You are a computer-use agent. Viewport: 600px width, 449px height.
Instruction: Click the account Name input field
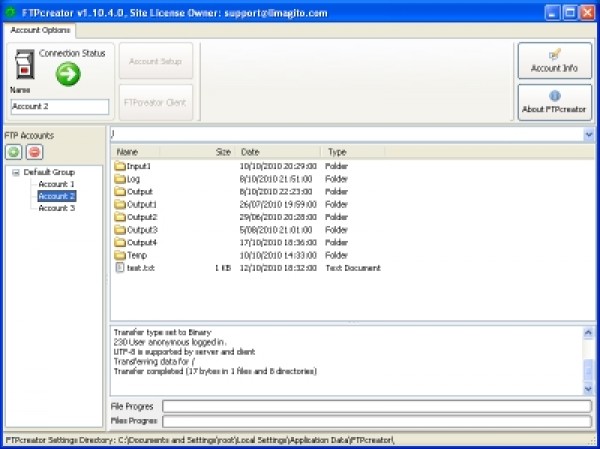pyautogui.click(x=59, y=106)
